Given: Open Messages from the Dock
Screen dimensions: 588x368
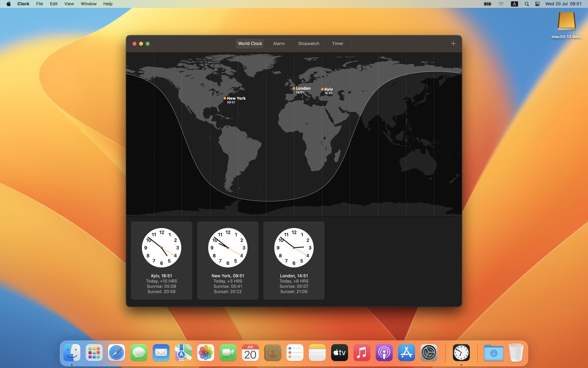Looking at the screenshot, I should point(139,353).
